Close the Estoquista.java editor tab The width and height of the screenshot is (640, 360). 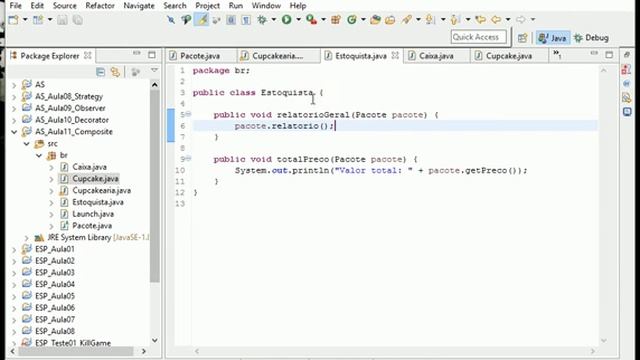395,56
